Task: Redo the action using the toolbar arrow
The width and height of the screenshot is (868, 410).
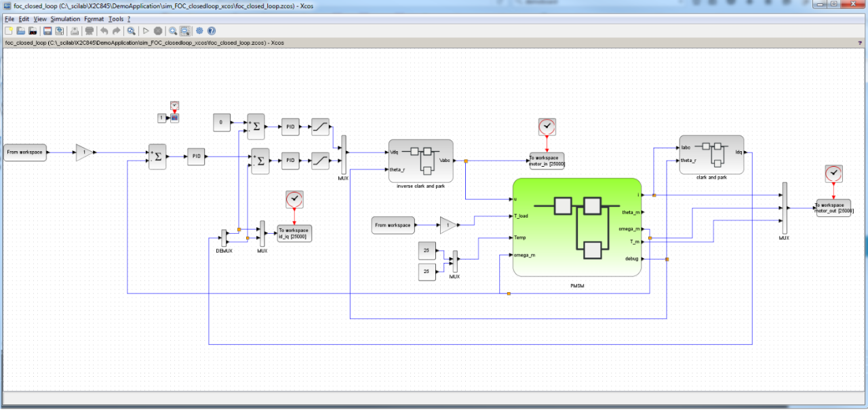Action: tap(116, 30)
